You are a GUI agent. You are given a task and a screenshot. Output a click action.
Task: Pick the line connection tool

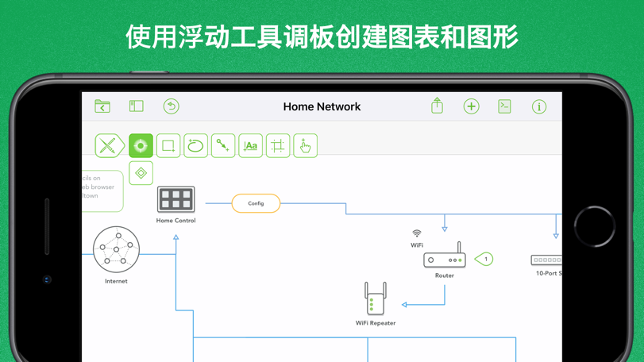click(x=223, y=145)
